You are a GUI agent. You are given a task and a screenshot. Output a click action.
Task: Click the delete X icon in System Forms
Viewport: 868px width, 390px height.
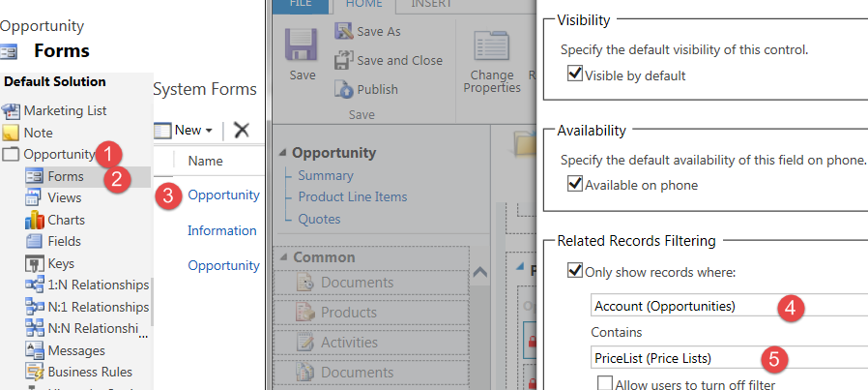pos(242,130)
